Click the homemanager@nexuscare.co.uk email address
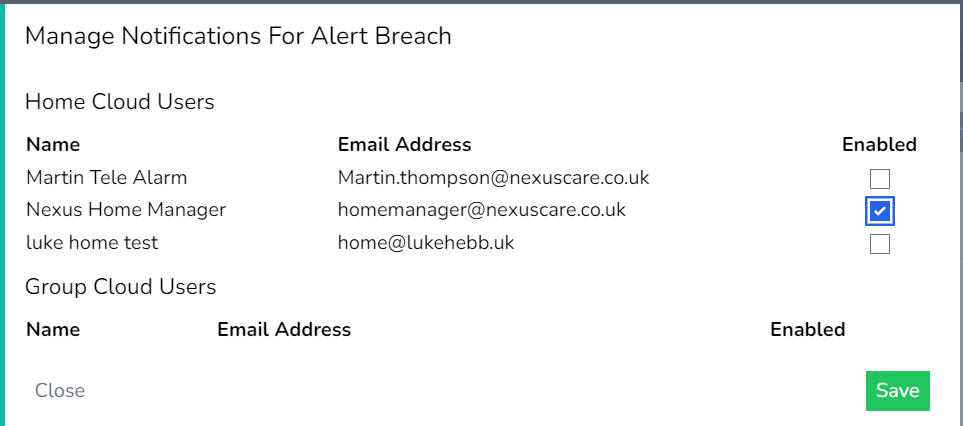Screen dimensions: 963x426 tap(481, 210)
